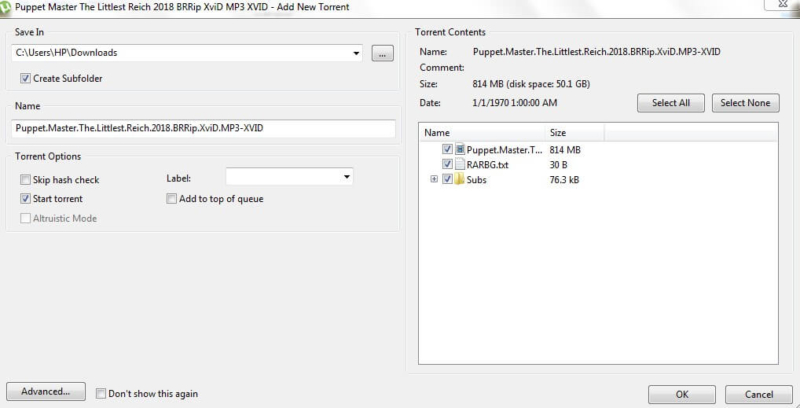This screenshot has width=800, height=408.
Task: Click the size text 814 MB (disk space: 50.1 GB)
Action: 531,84
